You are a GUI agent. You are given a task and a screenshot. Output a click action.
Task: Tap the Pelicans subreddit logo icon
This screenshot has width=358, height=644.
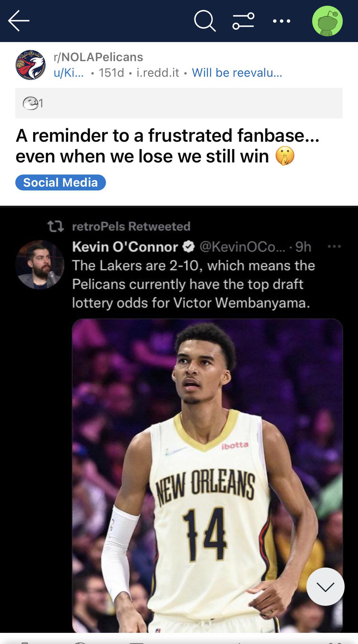[x=31, y=65]
